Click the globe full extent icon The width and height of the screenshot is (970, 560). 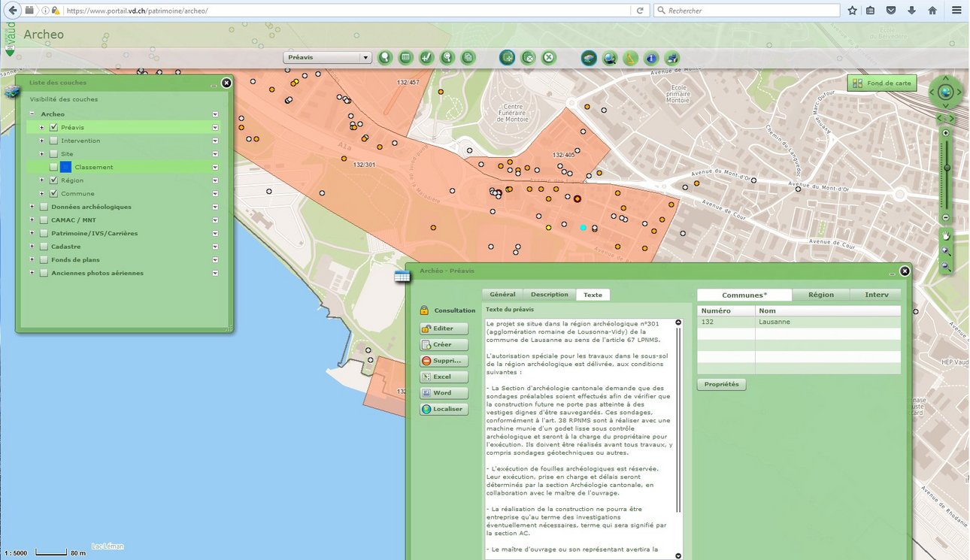click(x=946, y=92)
